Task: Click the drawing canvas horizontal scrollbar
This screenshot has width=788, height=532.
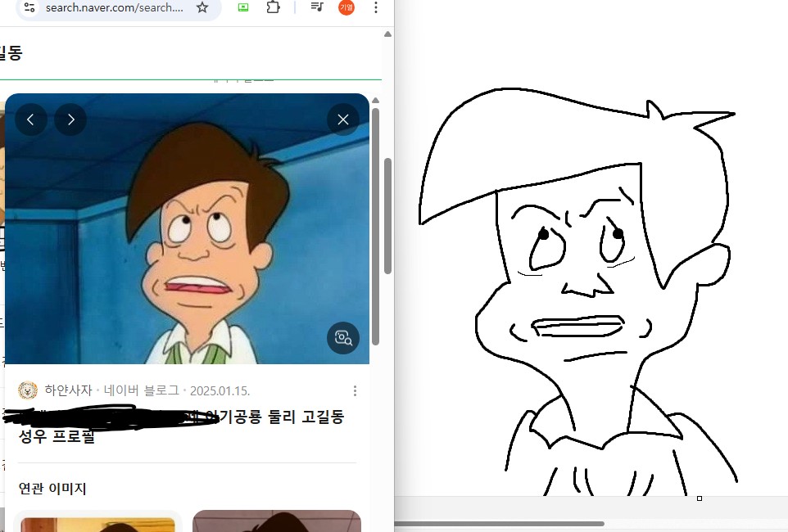Action: pyautogui.click(x=499, y=524)
